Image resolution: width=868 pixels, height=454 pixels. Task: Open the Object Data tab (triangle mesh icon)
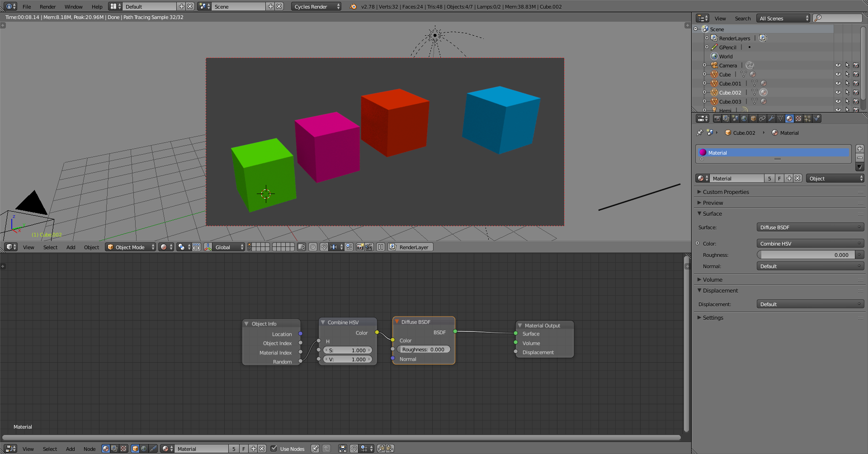coord(780,118)
